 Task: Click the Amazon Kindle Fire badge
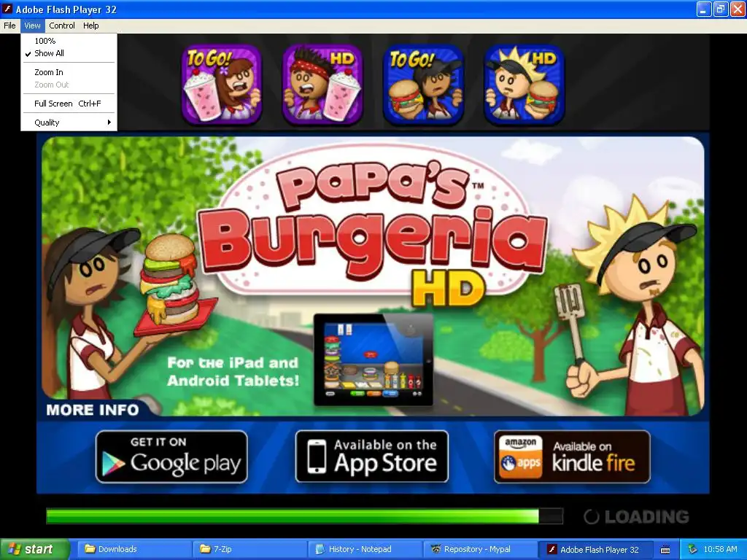[572, 456]
